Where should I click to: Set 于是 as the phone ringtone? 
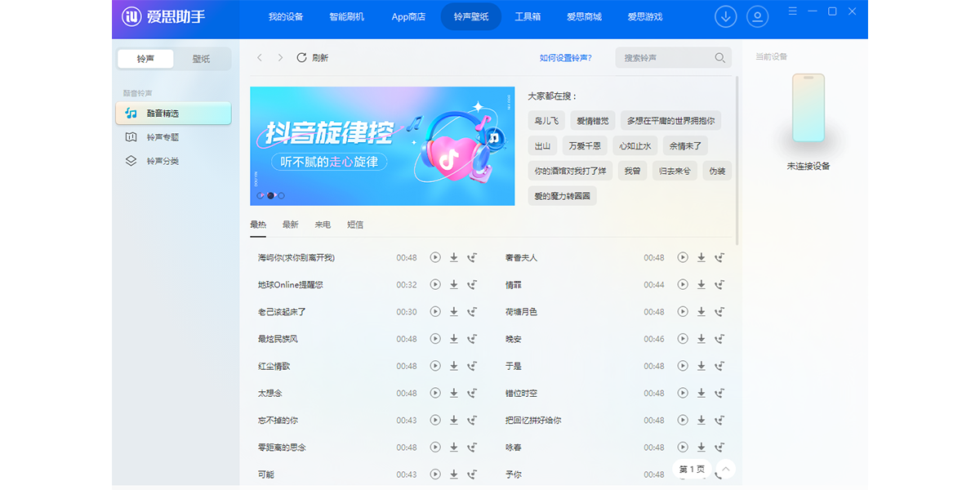pyautogui.click(x=719, y=366)
